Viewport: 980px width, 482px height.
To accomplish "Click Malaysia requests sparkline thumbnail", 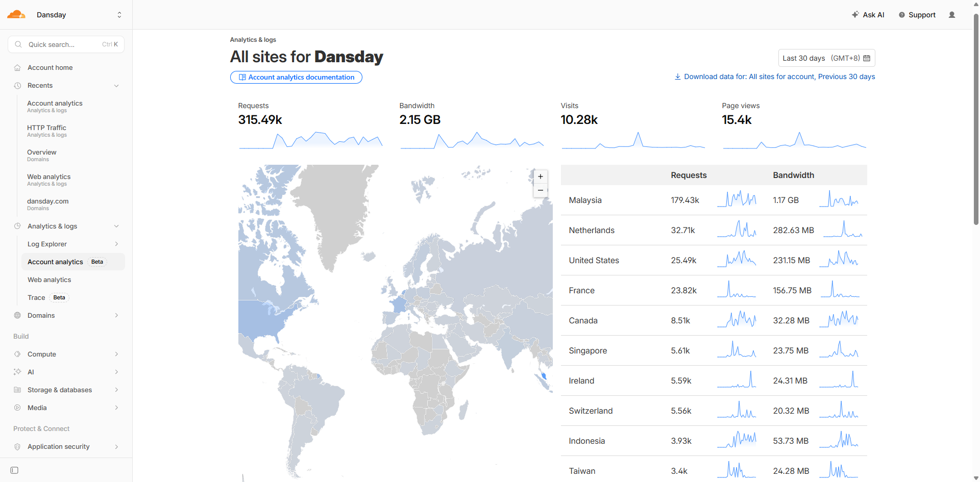I will tap(737, 198).
